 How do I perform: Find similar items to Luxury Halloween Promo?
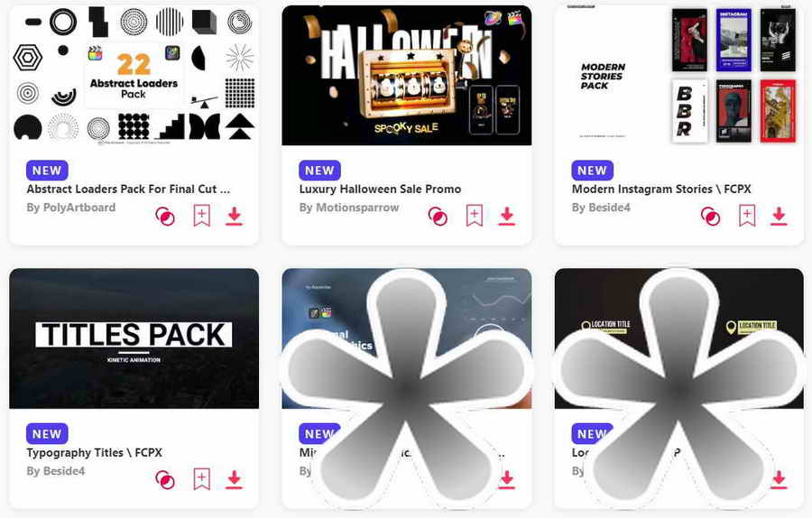point(438,216)
